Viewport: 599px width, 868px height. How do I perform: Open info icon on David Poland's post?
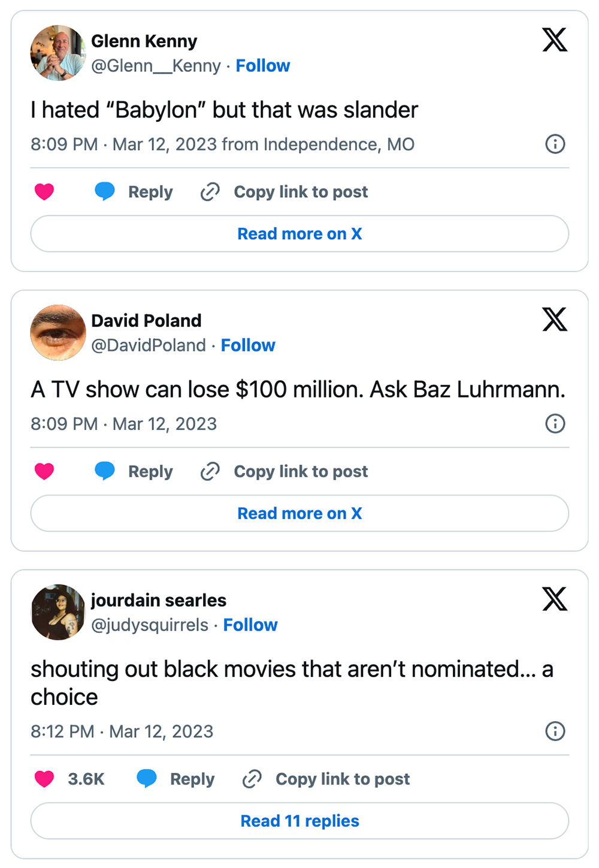555,424
